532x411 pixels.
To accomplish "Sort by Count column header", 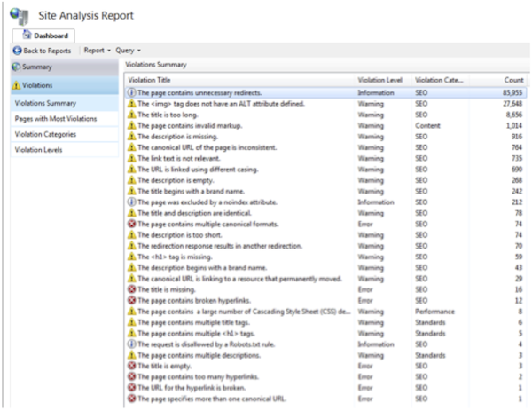I will coord(497,80).
